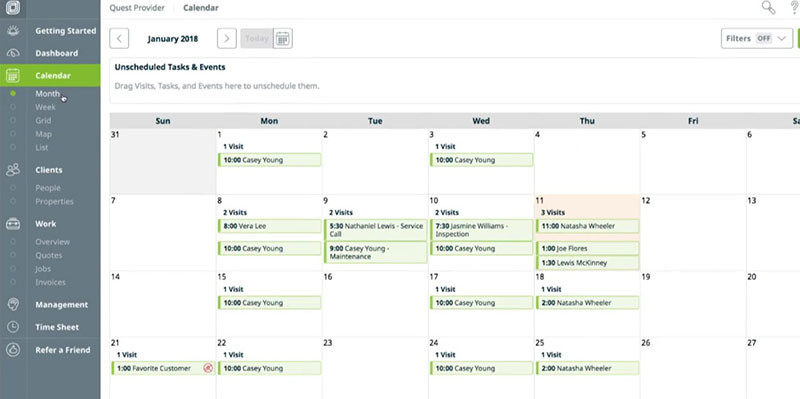Click the Refer a Friend icon
800x399 pixels.
pos(13,350)
